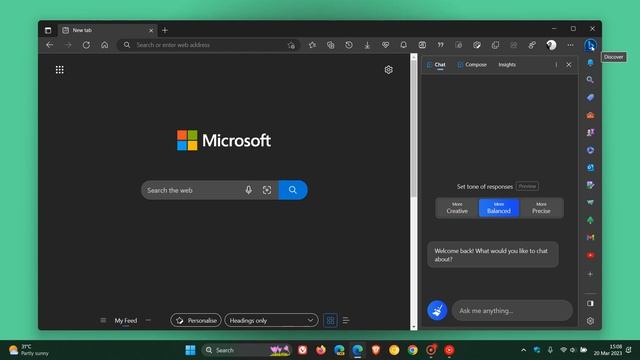This screenshot has height=360, width=640.
Task: Click the Bing Discover button in toolbar
Action: pos(590,45)
